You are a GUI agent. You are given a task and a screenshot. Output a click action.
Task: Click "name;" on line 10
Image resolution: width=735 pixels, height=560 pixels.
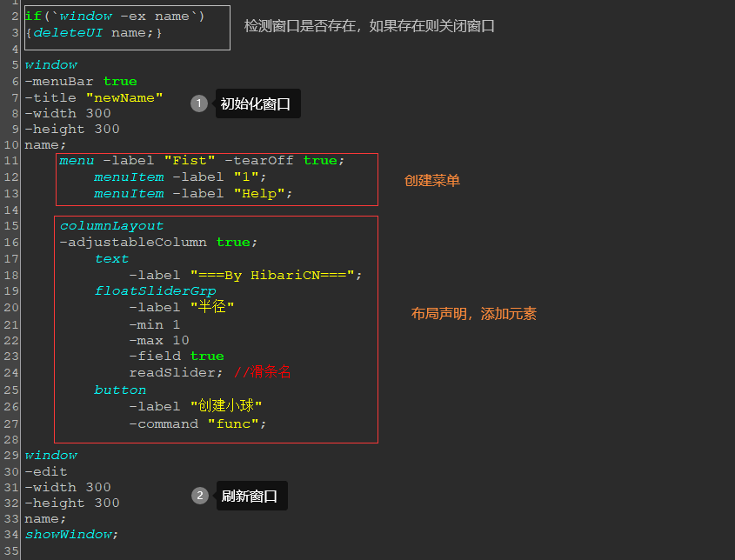(x=45, y=145)
